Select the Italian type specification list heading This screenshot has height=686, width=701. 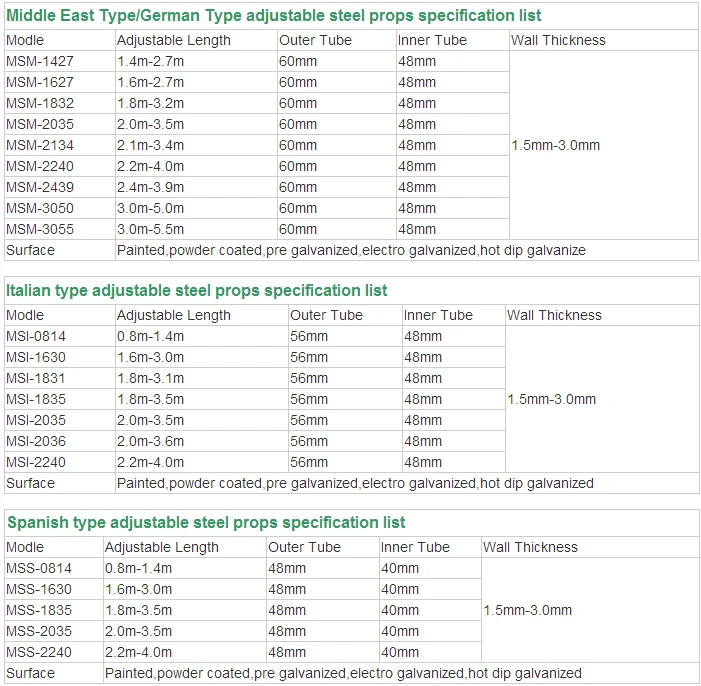tap(197, 291)
